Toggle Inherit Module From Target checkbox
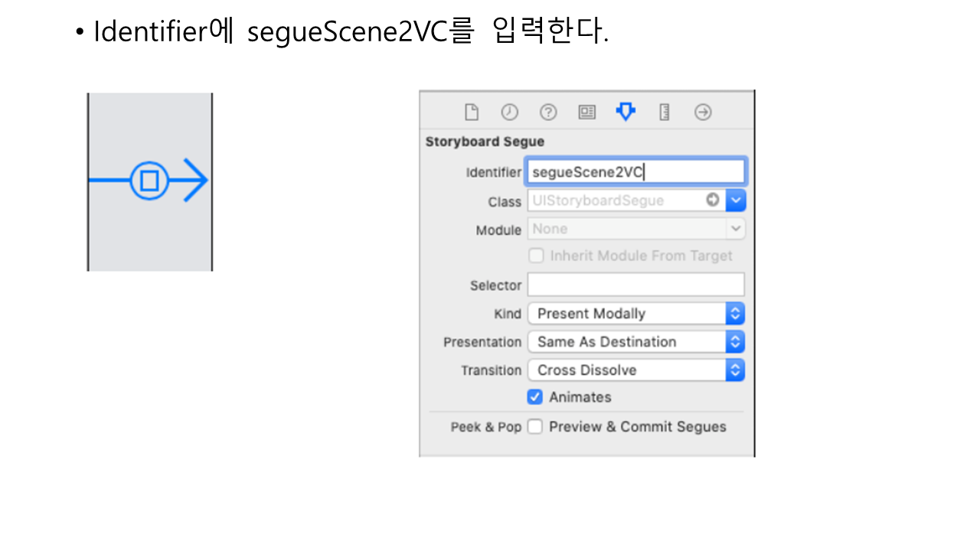This screenshot has width=980, height=551. point(537,256)
